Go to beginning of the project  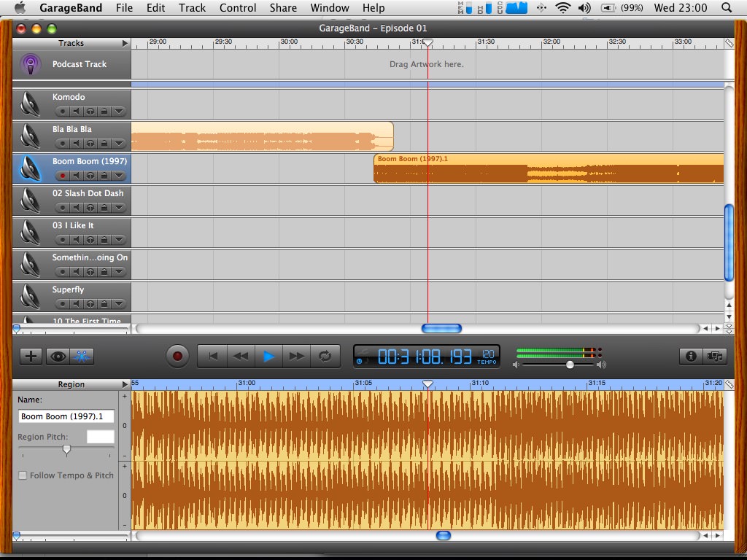click(x=213, y=356)
